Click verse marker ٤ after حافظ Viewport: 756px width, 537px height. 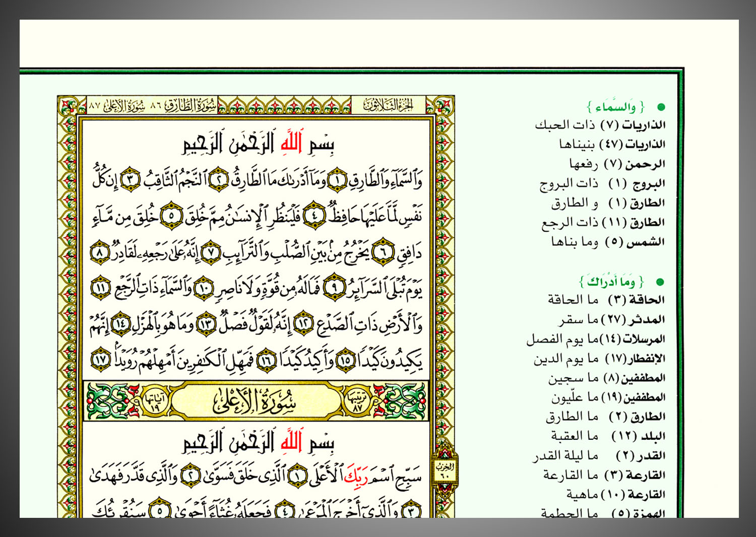(314, 216)
